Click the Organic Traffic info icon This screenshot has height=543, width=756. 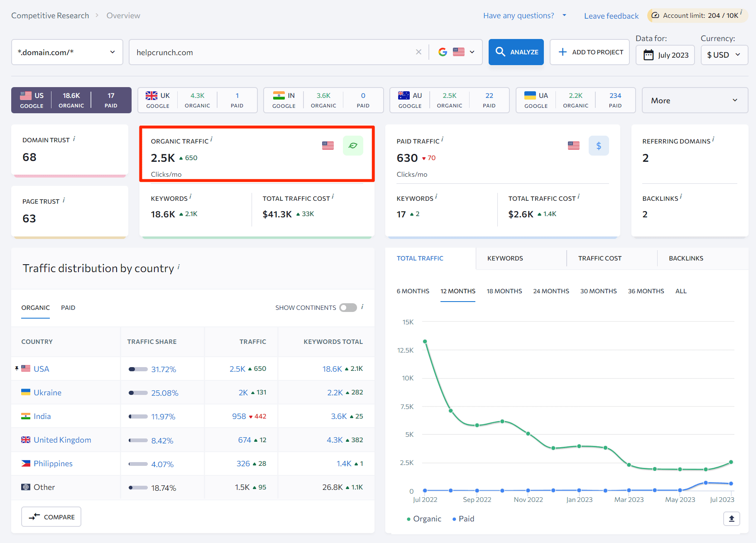[211, 140]
